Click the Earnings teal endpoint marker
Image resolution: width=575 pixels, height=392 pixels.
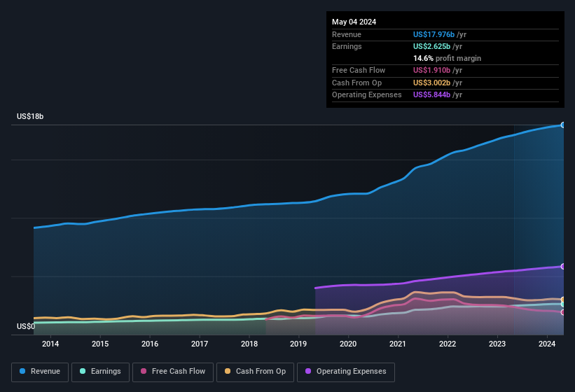(x=563, y=304)
